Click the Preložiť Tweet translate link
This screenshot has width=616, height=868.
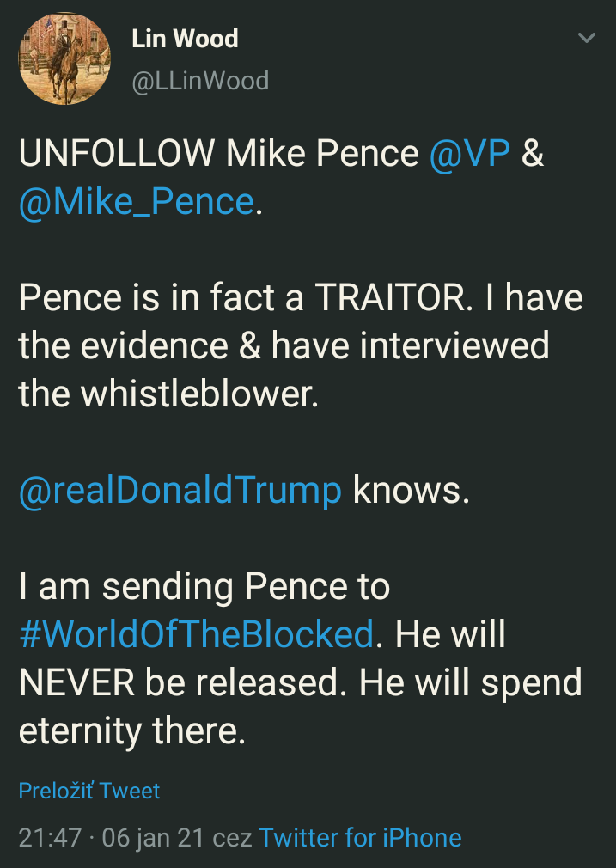coord(89,791)
